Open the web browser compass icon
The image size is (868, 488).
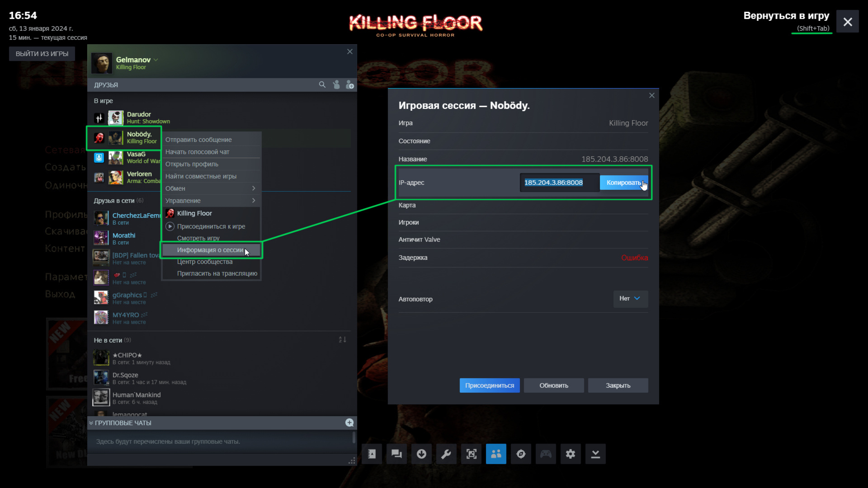point(521,454)
